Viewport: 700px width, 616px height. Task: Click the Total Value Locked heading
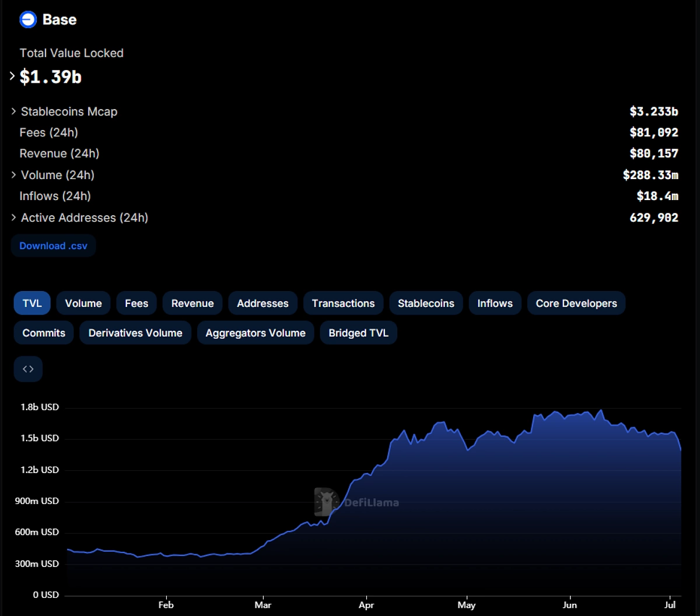pos(72,53)
